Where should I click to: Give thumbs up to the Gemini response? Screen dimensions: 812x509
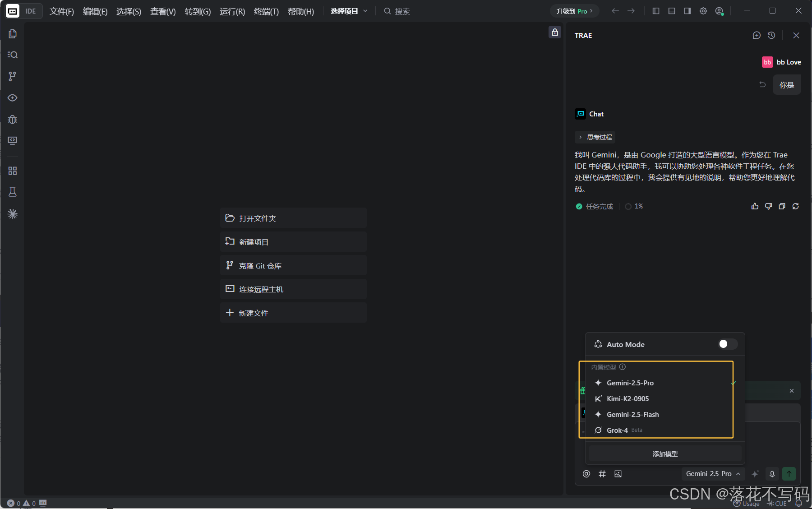[x=755, y=206]
